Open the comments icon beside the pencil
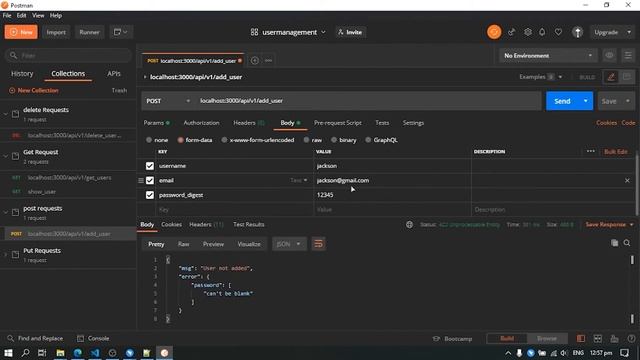The height and width of the screenshot is (360, 640). point(627,77)
